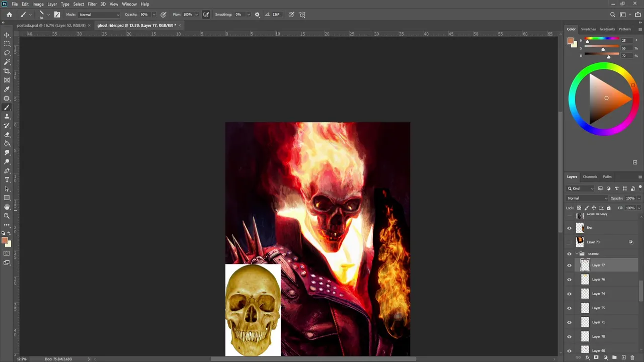Open the brush Mode dropdown
Image resolution: width=644 pixels, height=362 pixels.
[x=99, y=15]
